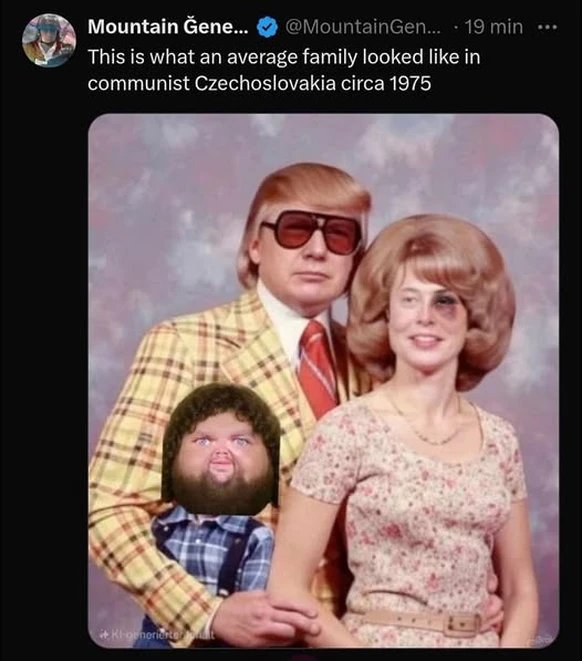The width and height of the screenshot is (582, 661).
Task: Open the attached family portrait image
Action: [x=323, y=381]
